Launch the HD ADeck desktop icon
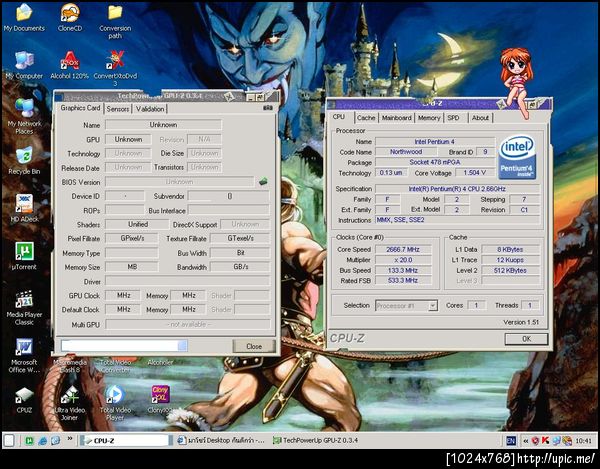The height and width of the screenshot is (469, 600). tap(24, 208)
